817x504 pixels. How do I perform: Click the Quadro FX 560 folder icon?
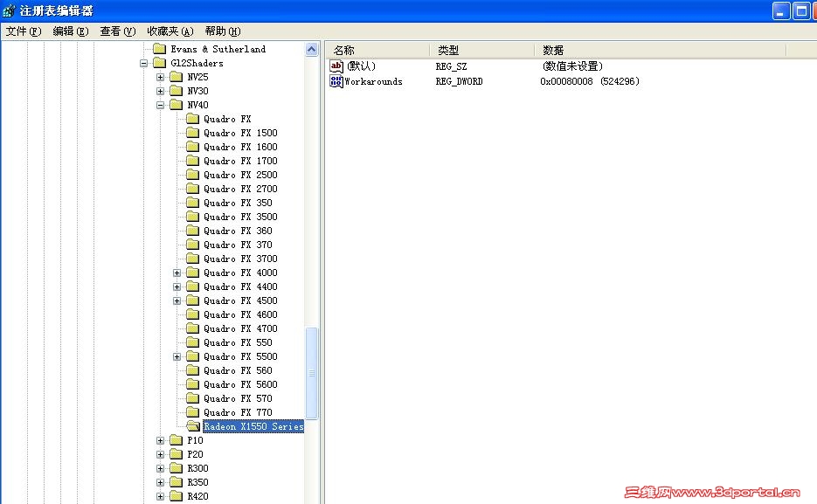tap(193, 370)
